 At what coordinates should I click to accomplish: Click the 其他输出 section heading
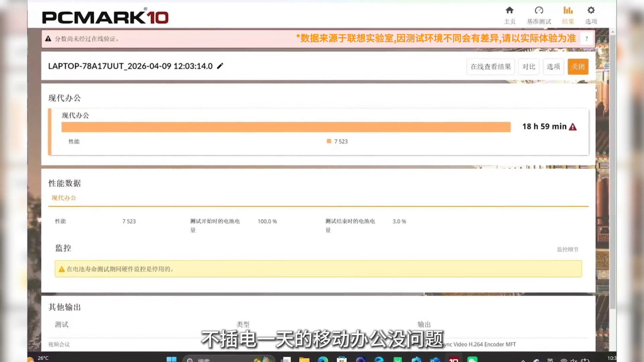pyautogui.click(x=64, y=307)
